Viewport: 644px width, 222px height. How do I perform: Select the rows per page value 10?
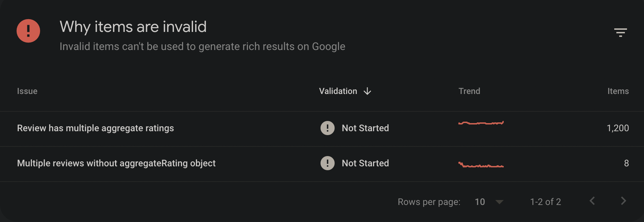point(480,202)
